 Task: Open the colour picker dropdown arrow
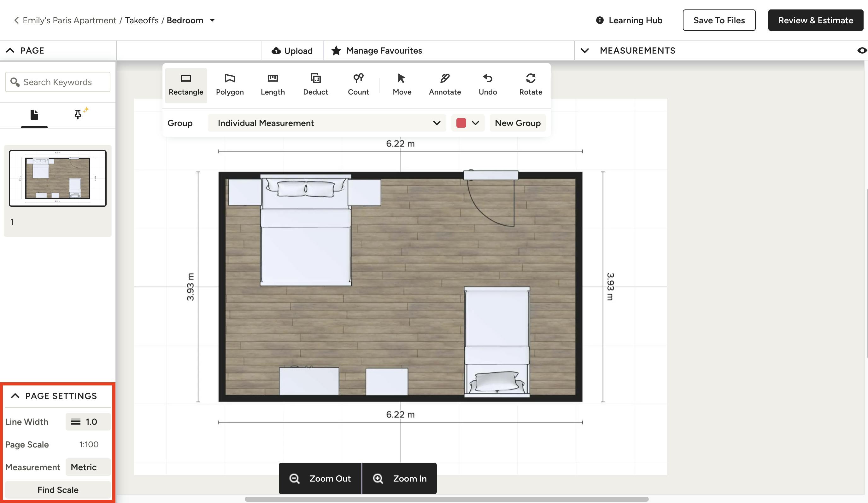coord(475,123)
